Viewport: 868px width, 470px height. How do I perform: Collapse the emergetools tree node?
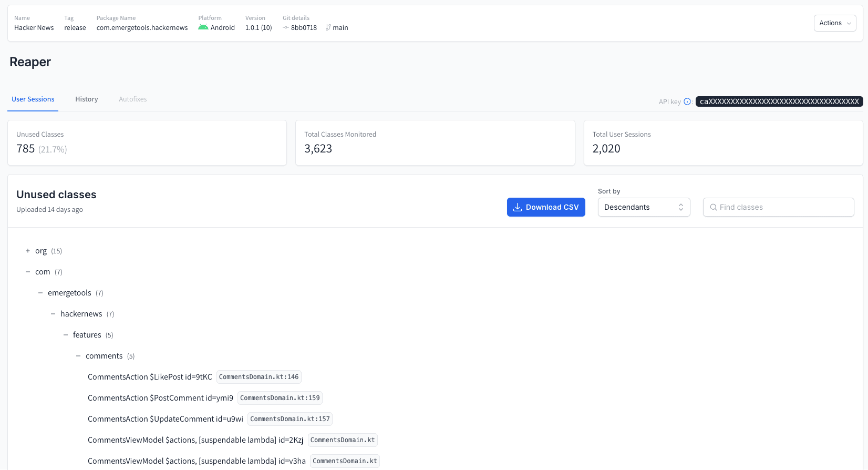tap(40, 293)
